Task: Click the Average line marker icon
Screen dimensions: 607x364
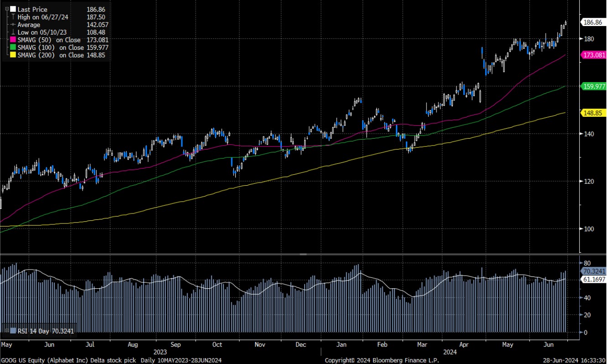Action: [13, 24]
